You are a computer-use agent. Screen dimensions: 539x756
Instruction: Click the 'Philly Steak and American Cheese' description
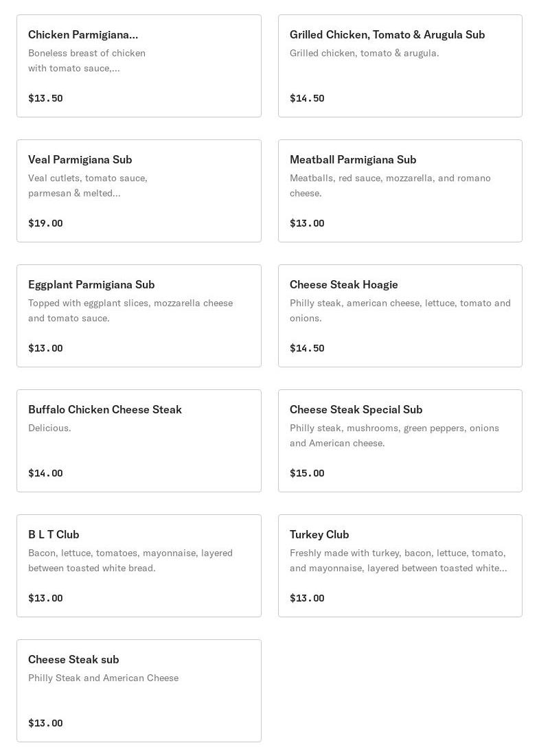tap(103, 678)
